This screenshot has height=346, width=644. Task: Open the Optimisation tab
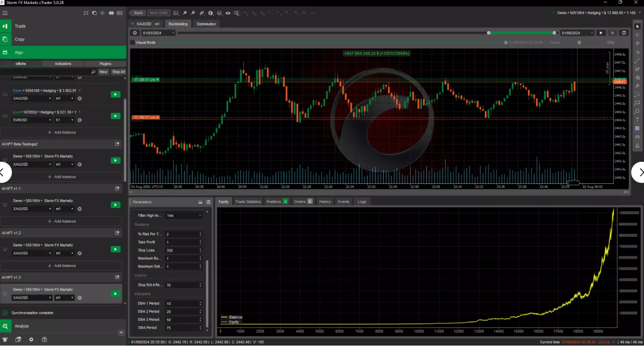tap(206, 24)
